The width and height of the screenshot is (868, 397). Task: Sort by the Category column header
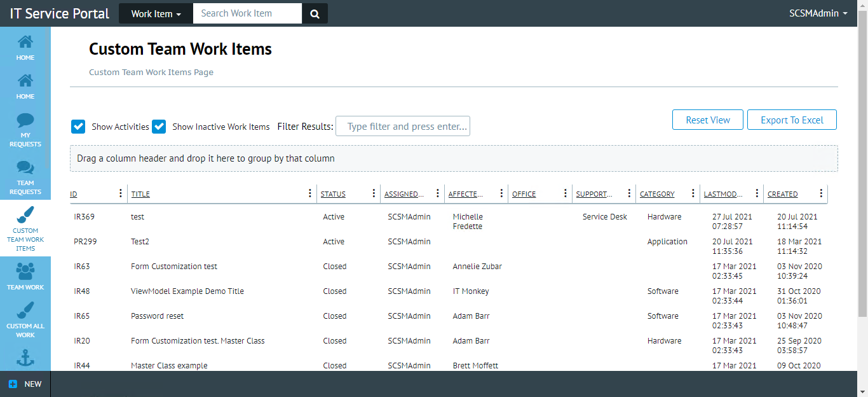(x=657, y=194)
